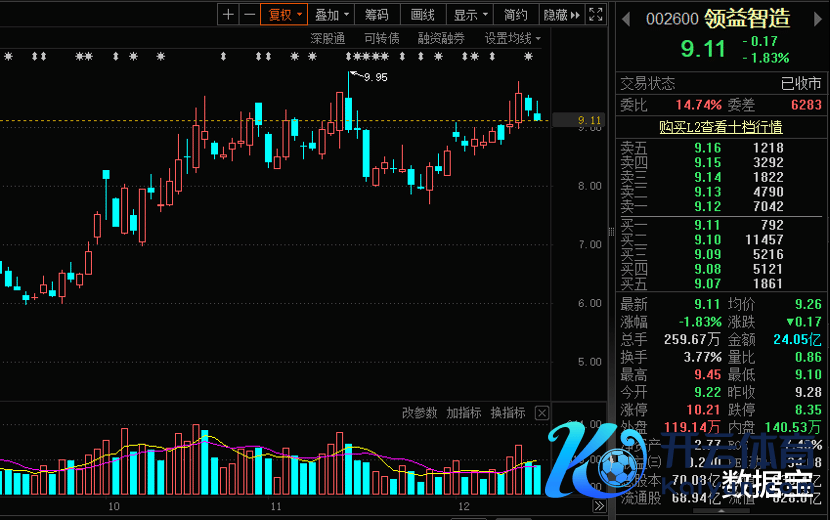Click the 9.95 high price marker
The width and height of the screenshot is (830, 520).
[x=375, y=77]
